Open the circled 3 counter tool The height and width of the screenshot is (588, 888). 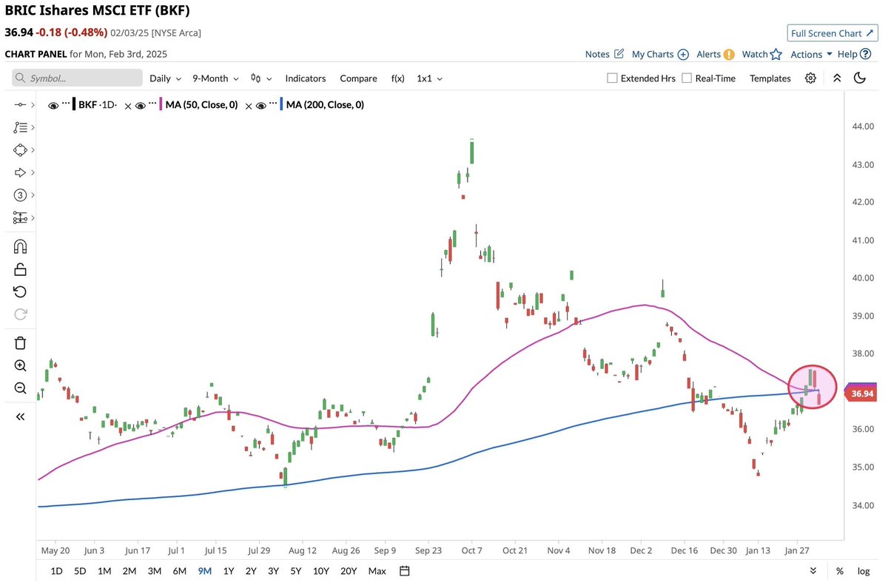(20, 195)
